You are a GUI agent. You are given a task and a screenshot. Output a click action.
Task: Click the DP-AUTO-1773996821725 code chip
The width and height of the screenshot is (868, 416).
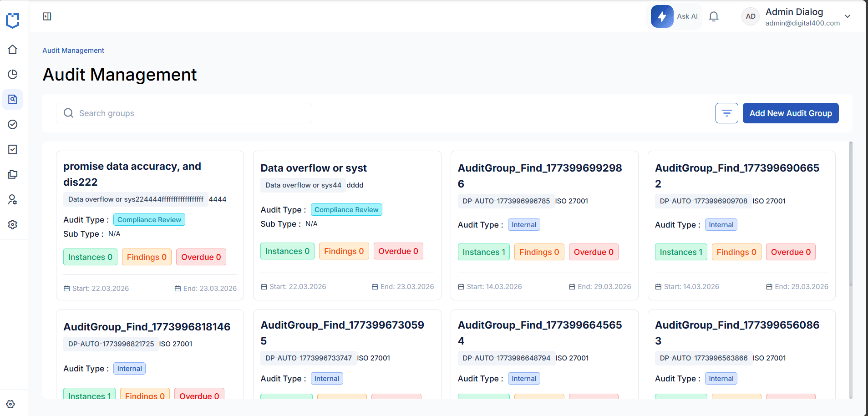(x=111, y=344)
